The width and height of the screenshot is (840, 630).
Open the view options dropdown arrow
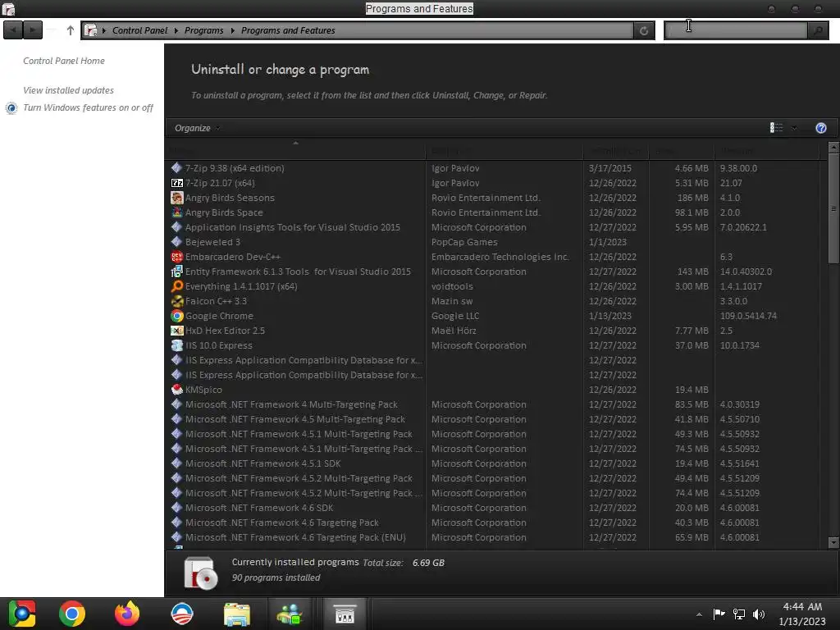(794, 127)
